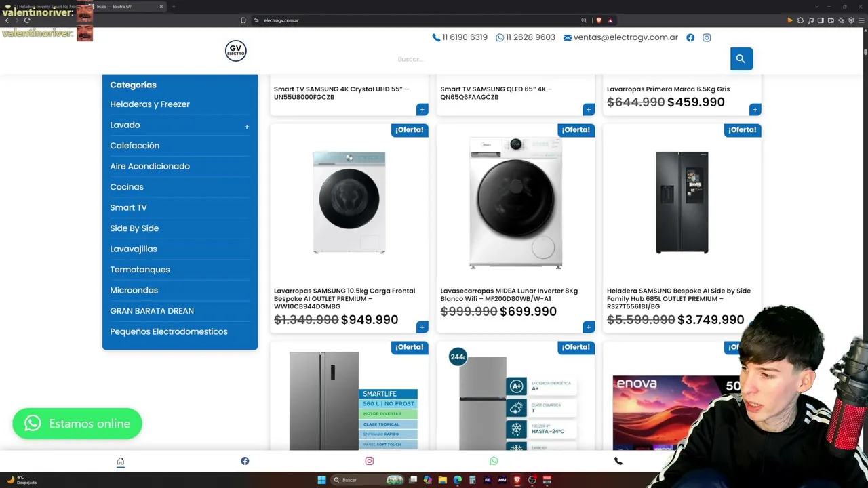Add Smart TV SAMSUNG 4K Crystal plus button

[x=422, y=110]
